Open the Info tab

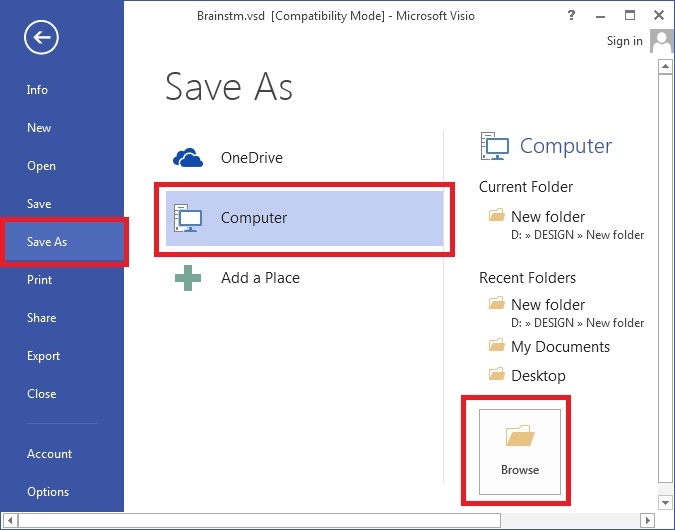(x=37, y=90)
